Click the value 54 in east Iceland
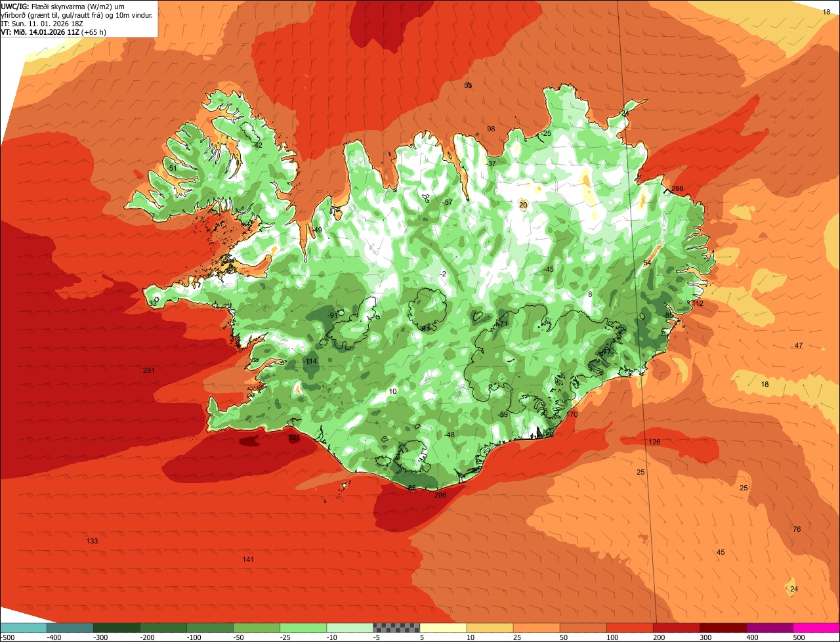The width and height of the screenshot is (840, 642). (x=647, y=263)
